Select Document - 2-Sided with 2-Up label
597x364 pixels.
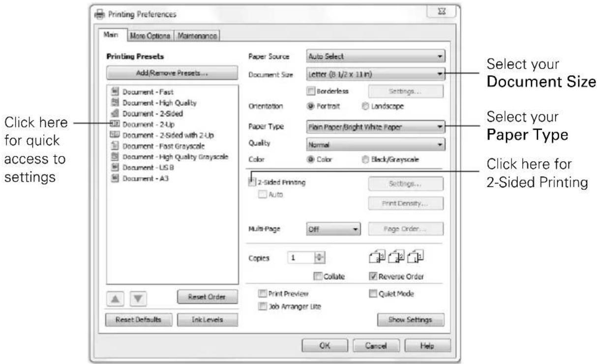pos(167,135)
